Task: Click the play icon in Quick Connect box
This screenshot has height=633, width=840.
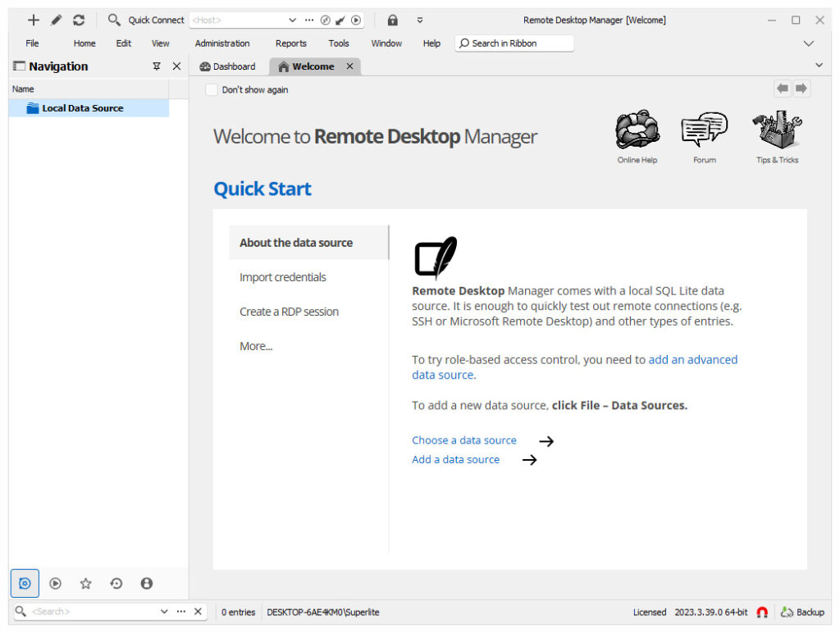Action: click(x=356, y=20)
